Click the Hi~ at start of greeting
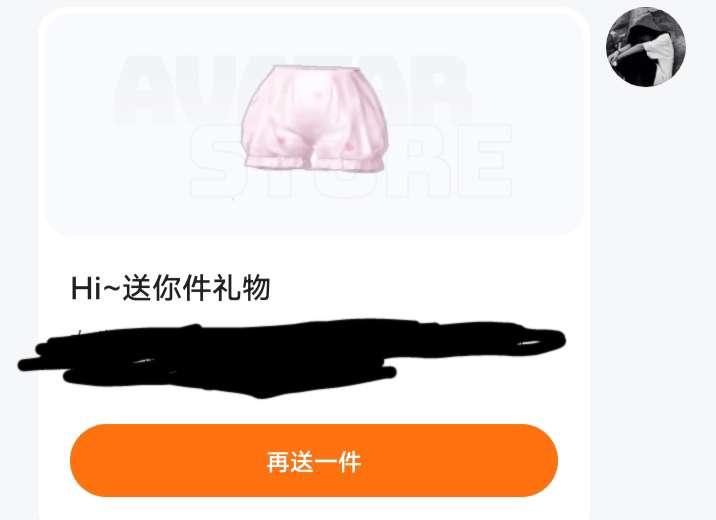716x520 pixels. 96,289
